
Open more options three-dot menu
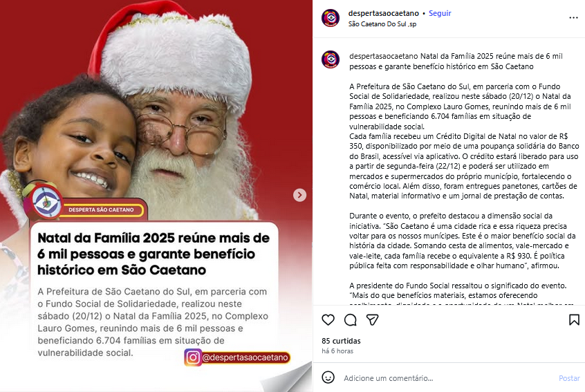click(x=573, y=18)
